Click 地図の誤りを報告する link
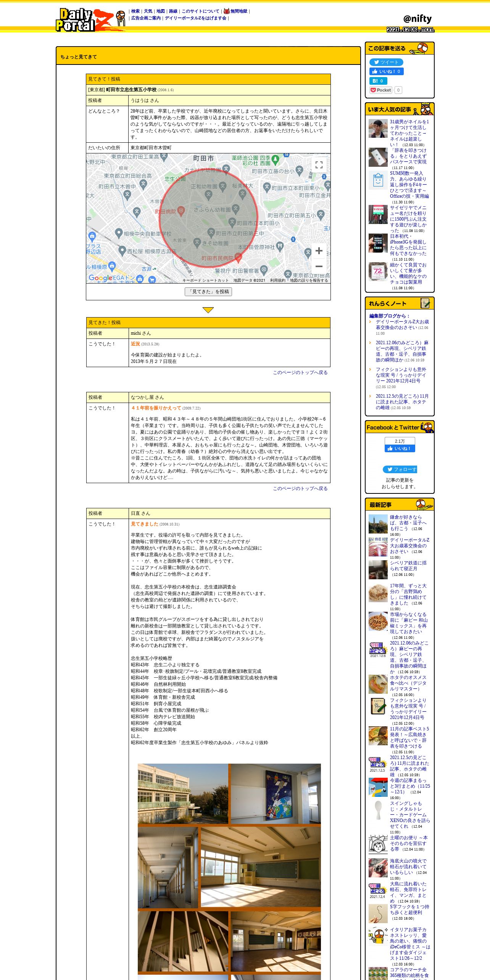The height and width of the screenshot is (980, 490). [x=309, y=280]
